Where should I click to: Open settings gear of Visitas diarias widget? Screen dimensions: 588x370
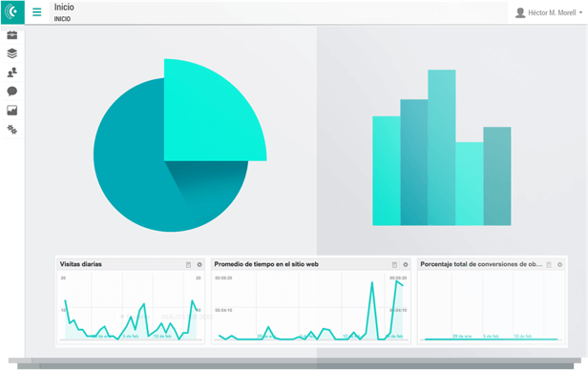pos(199,265)
